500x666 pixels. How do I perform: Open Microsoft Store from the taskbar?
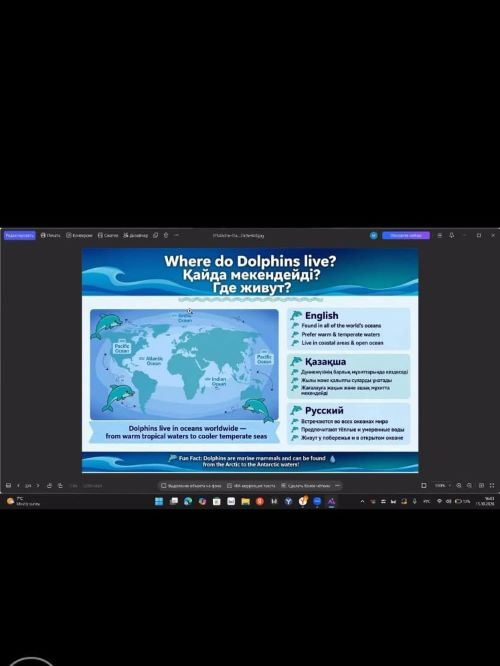[x=217, y=502]
